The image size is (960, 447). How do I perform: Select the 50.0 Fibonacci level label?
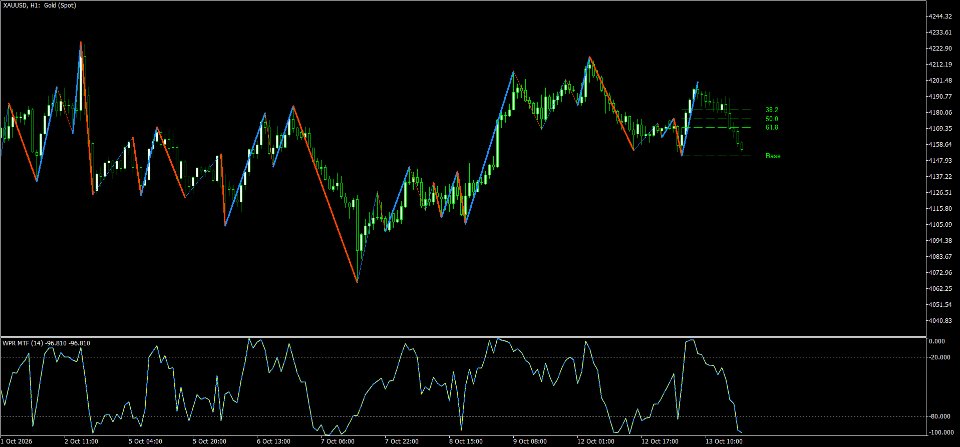[x=771, y=118]
